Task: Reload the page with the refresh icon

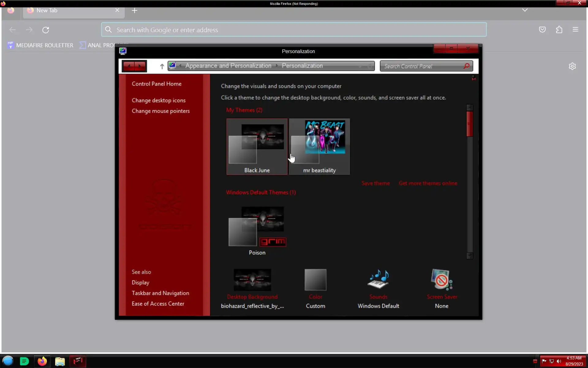Action: [46, 30]
